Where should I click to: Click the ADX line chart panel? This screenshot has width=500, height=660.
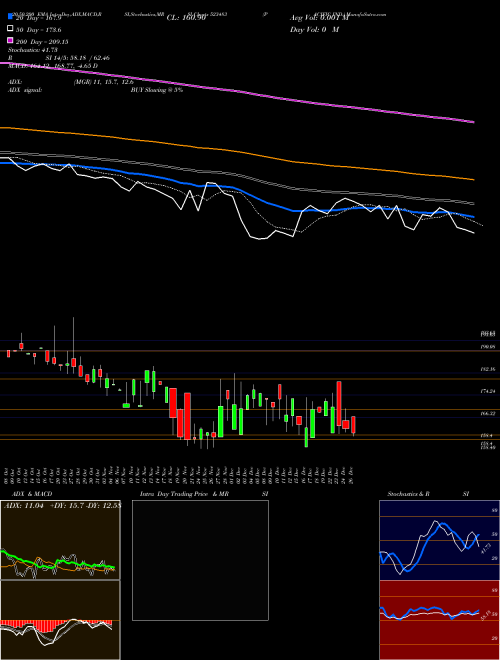(60, 540)
